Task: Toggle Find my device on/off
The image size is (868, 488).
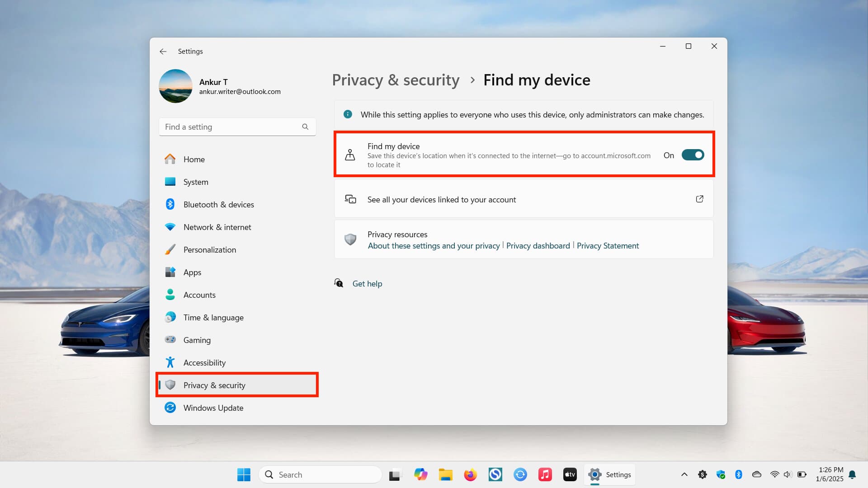Action: click(693, 155)
